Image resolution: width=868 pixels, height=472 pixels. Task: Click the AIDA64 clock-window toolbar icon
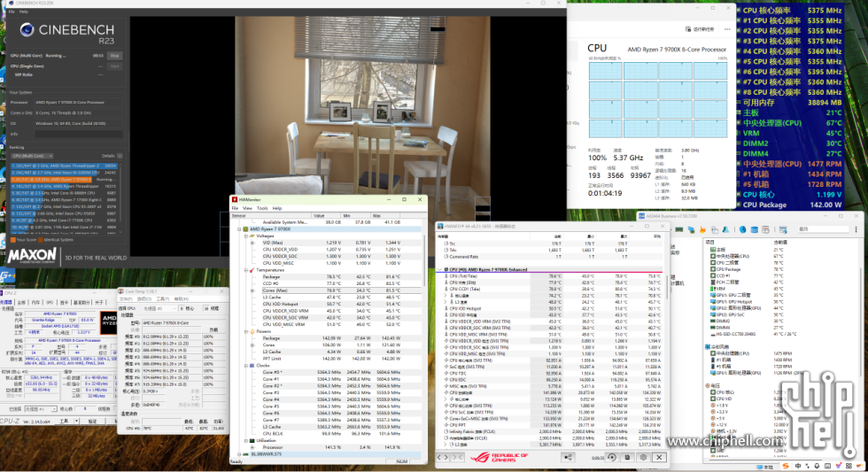point(765,229)
